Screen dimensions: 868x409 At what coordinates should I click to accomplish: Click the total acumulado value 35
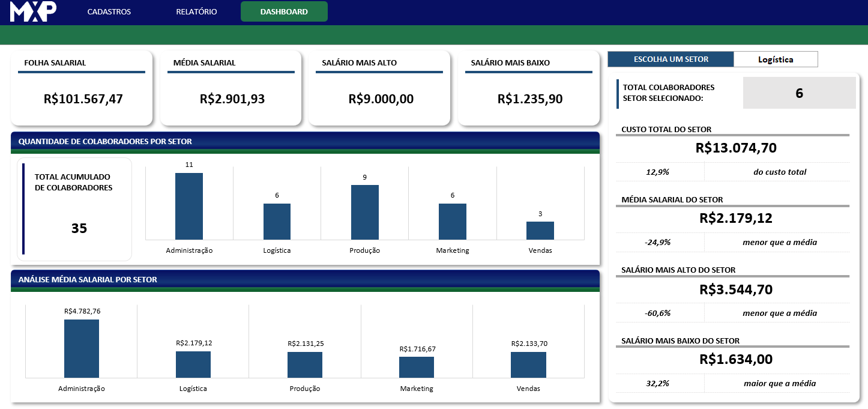coord(79,228)
